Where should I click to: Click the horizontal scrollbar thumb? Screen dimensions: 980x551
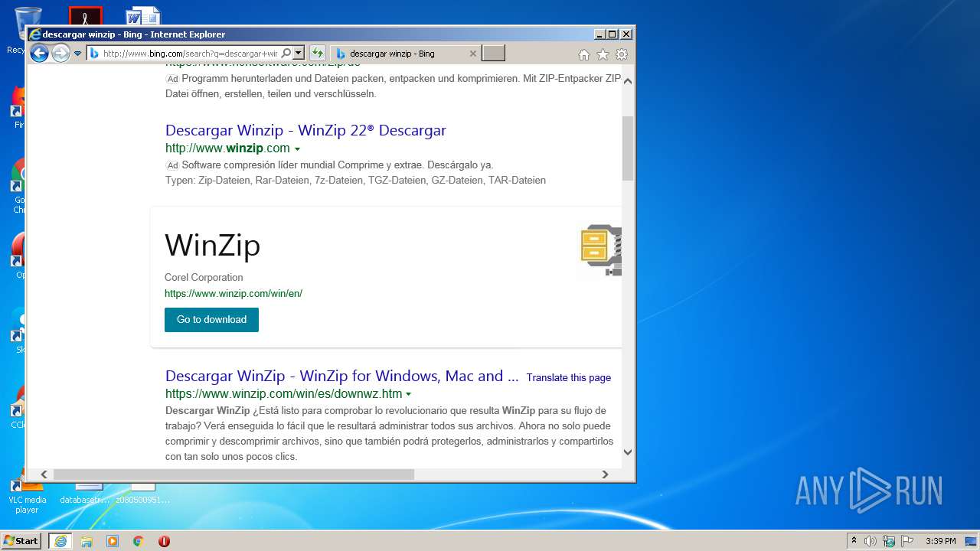[x=234, y=474]
